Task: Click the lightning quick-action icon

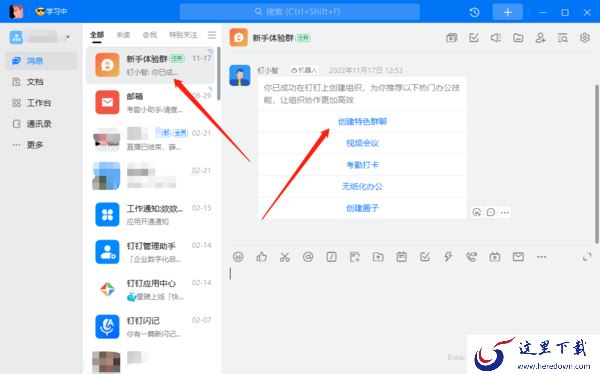Action: [448, 256]
